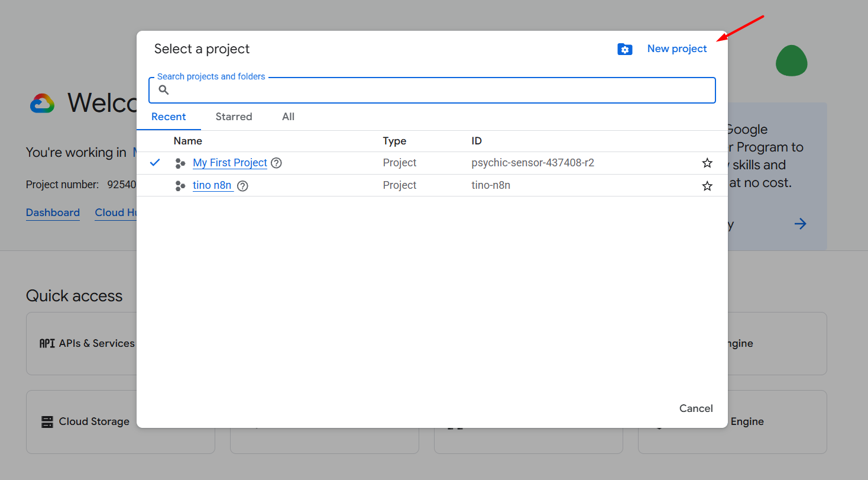Click the API icon on APIs & Services
Viewport: 868px width, 480px height.
point(47,343)
